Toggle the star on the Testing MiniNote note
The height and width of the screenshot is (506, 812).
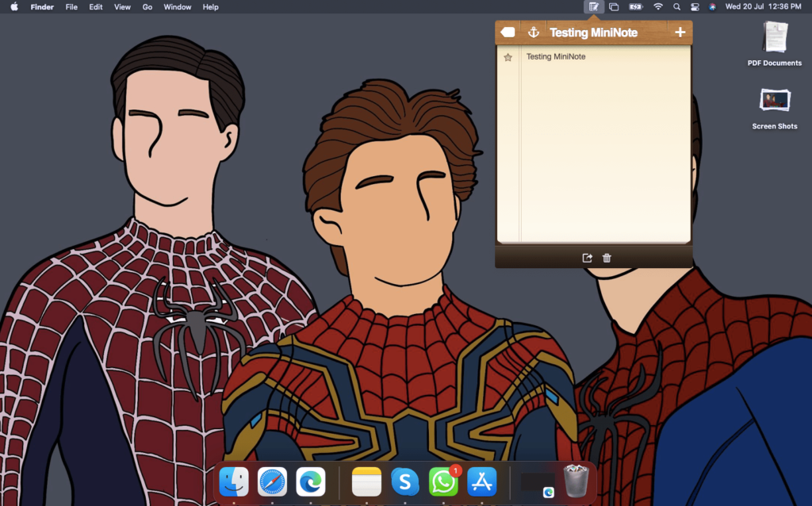tap(508, 57)
